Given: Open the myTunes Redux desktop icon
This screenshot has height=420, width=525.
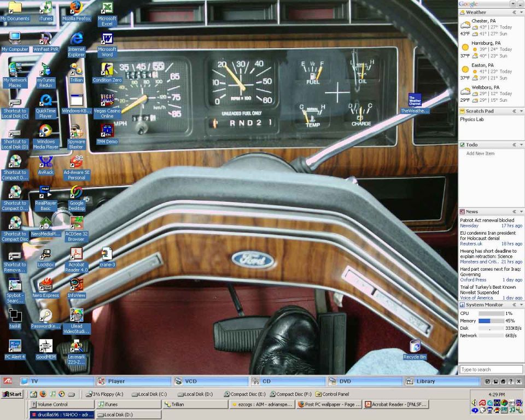Looking at the screenshot, I should click(46, 75).
